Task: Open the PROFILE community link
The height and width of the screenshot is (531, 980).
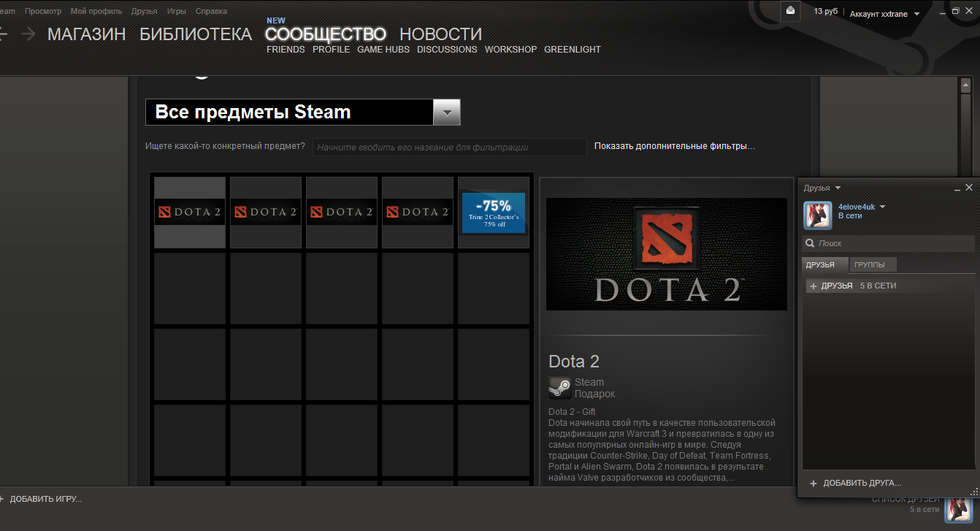Action: [331, 50]
